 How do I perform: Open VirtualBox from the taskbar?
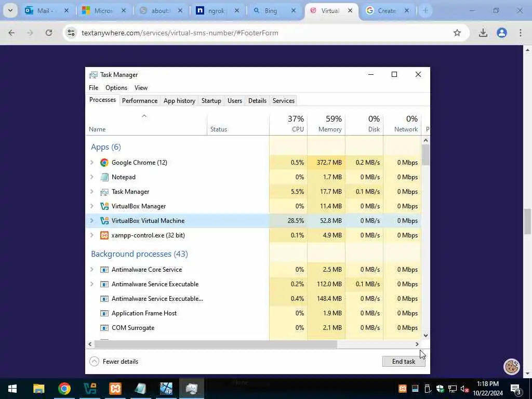(x=89, y=389)
